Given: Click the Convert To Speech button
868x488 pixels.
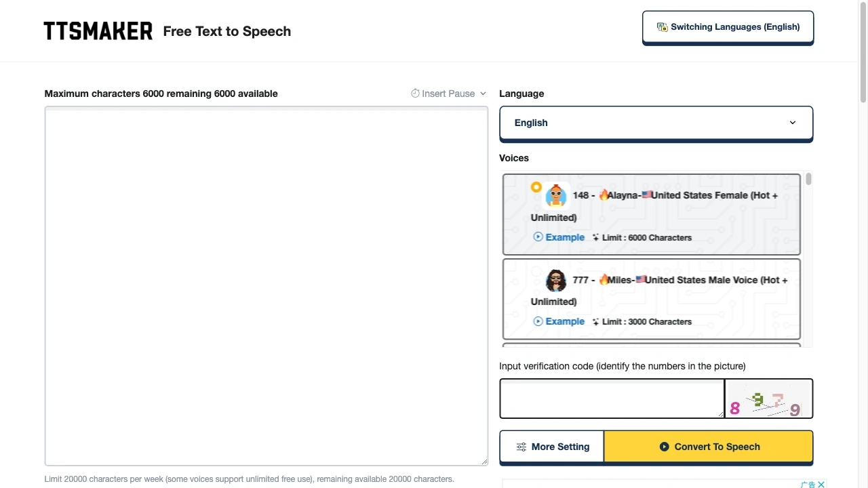Looking at the screenshot, I should point(708,447).
